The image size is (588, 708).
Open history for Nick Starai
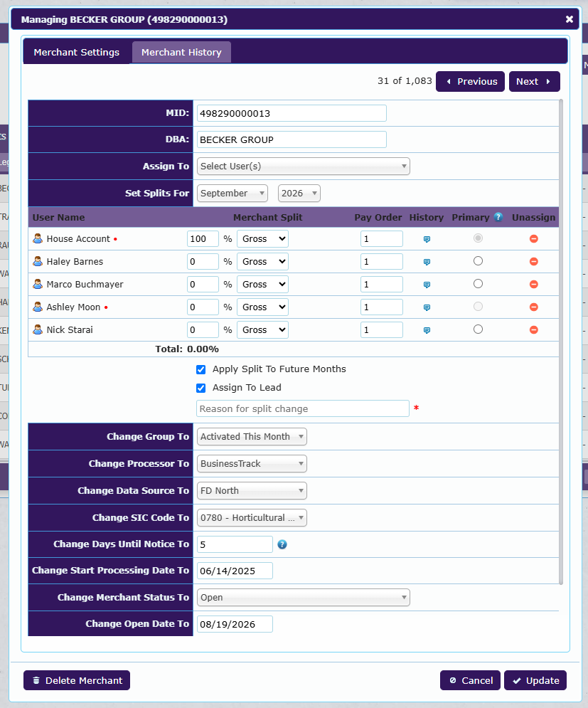(427, 330)
